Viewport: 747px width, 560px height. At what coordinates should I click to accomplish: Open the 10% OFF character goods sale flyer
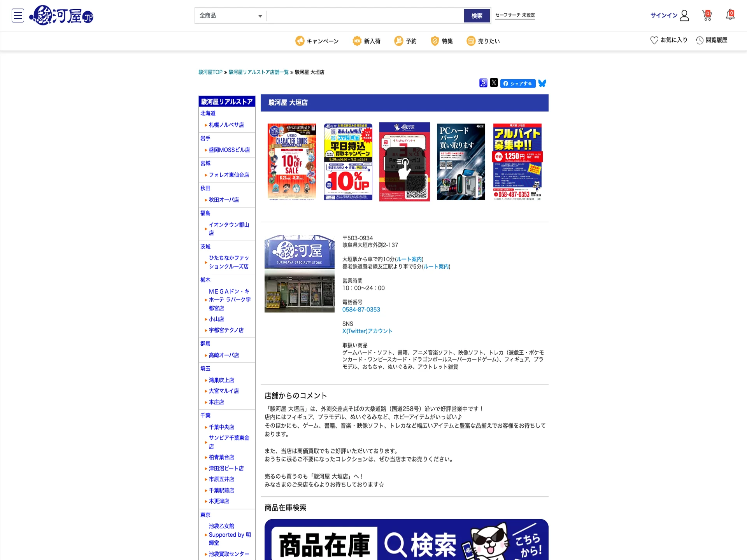[292, 162]
